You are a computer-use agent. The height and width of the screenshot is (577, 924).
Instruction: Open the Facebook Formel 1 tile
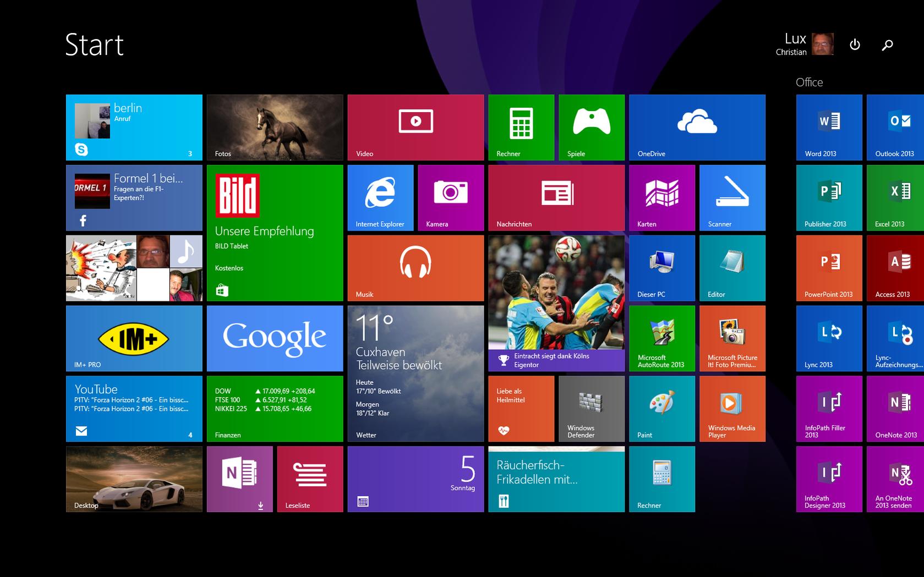coord(134,198)
